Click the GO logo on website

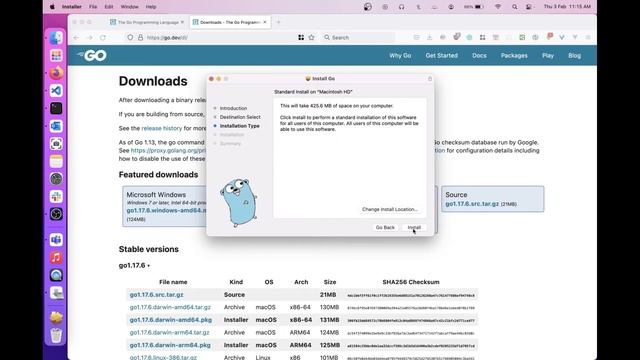click(92, 56)
